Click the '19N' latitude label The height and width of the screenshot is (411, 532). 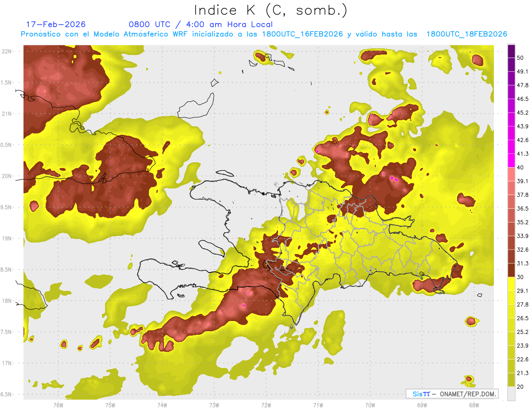(x=7, y=239)
